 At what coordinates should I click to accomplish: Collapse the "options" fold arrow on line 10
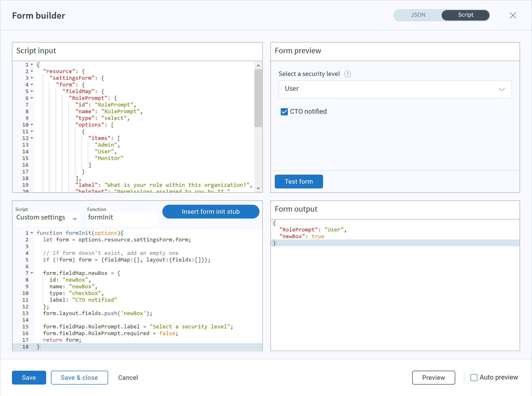32,125
